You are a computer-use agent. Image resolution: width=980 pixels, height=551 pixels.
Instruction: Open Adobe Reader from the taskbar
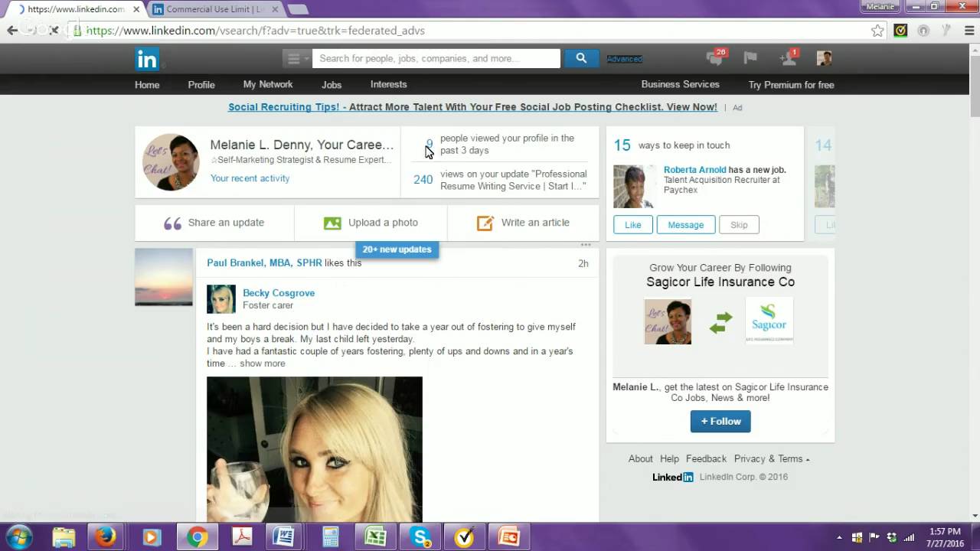(x=242, y=537)
